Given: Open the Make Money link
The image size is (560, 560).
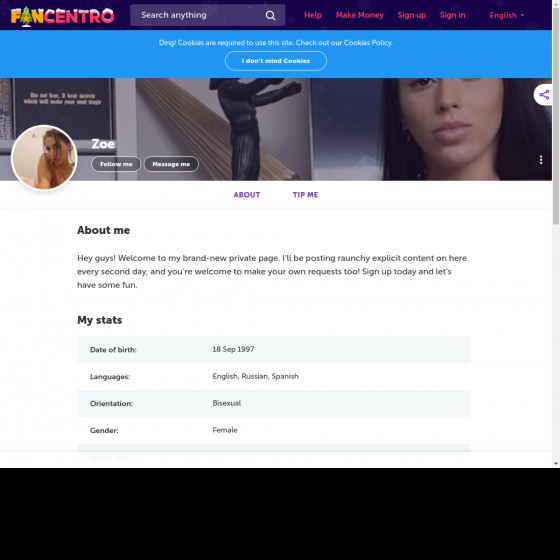Looking at the screenshot, I should tap(359, 15).
